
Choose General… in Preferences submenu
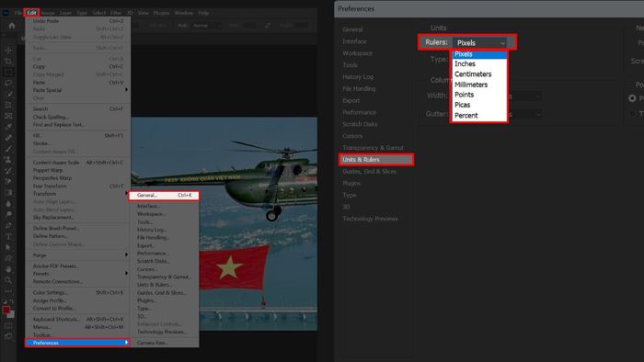click(x=165, y=195)
